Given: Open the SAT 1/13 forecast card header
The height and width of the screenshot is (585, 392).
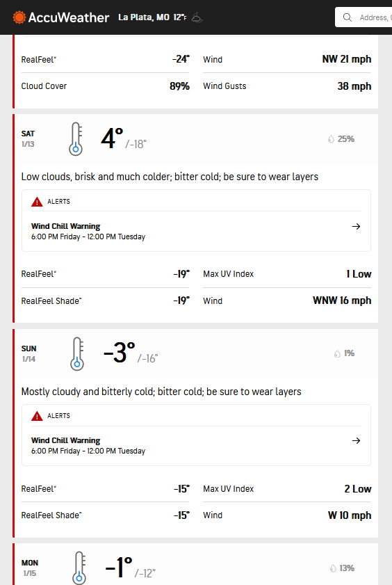Looking at the screenshot, I should pos(196,139).
